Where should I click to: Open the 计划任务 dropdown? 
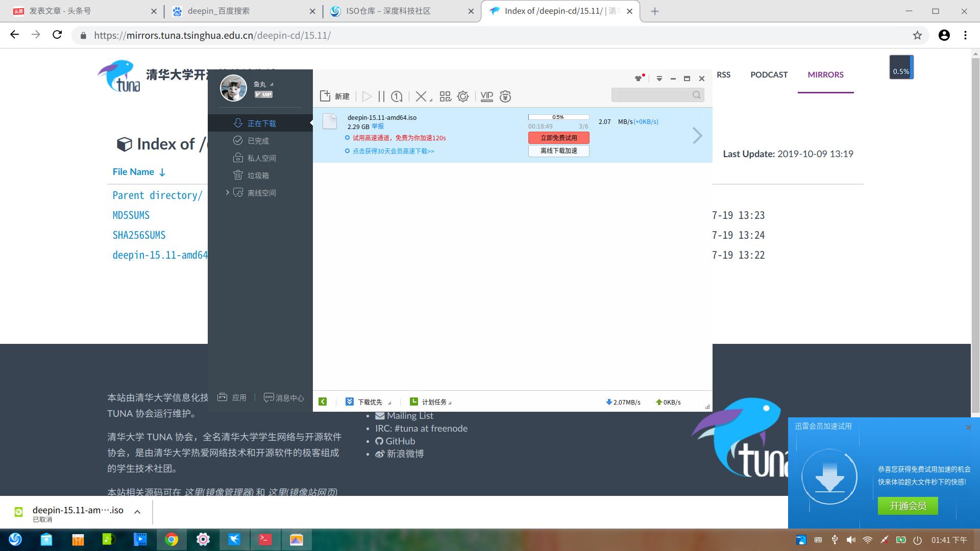click(x=433, y=402)
